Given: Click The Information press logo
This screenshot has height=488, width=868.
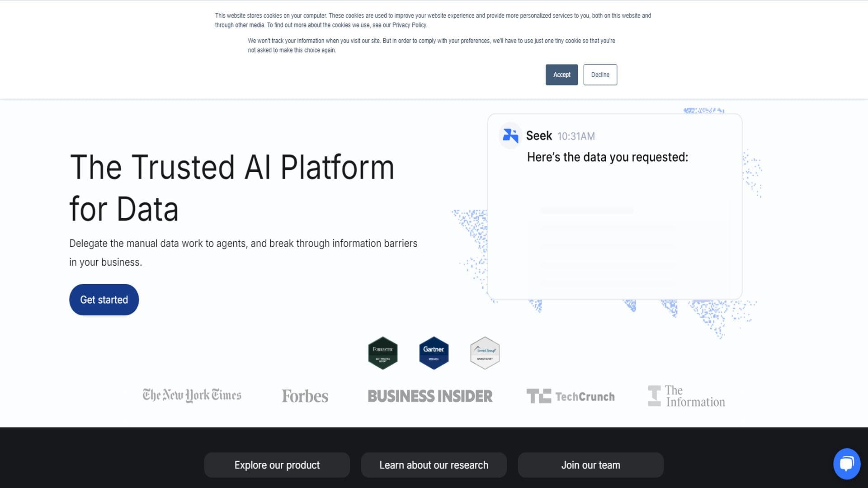Looking at the screenshot, I should click(686, 395).
